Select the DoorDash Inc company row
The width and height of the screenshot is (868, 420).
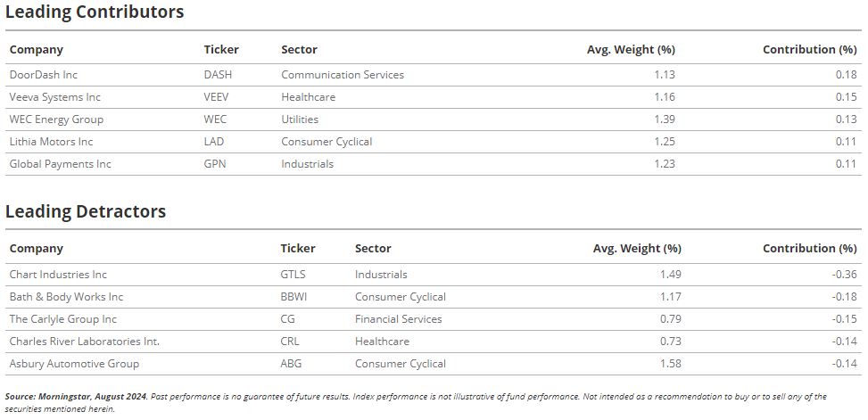point(434,75)
